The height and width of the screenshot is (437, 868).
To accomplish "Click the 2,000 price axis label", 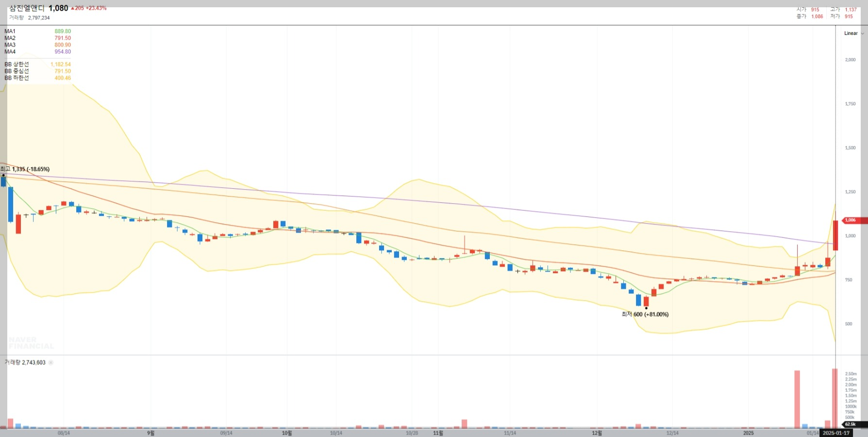I will 850,60.
